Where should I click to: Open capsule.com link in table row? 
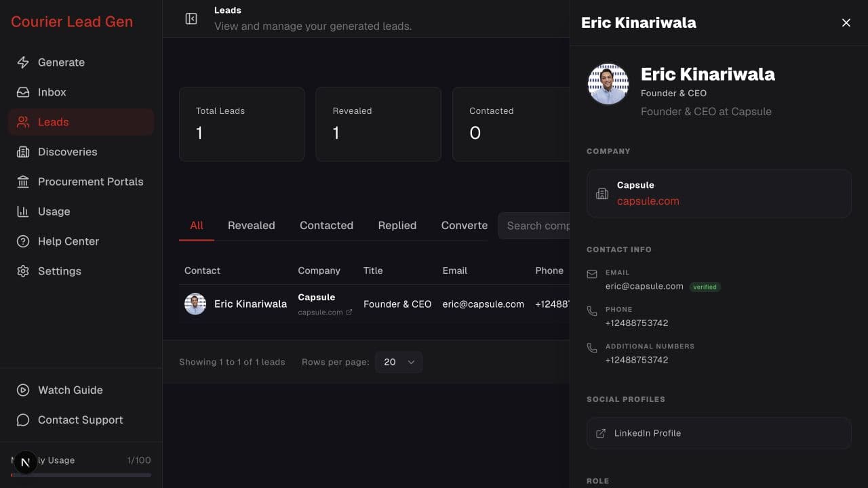coord(320,312)
